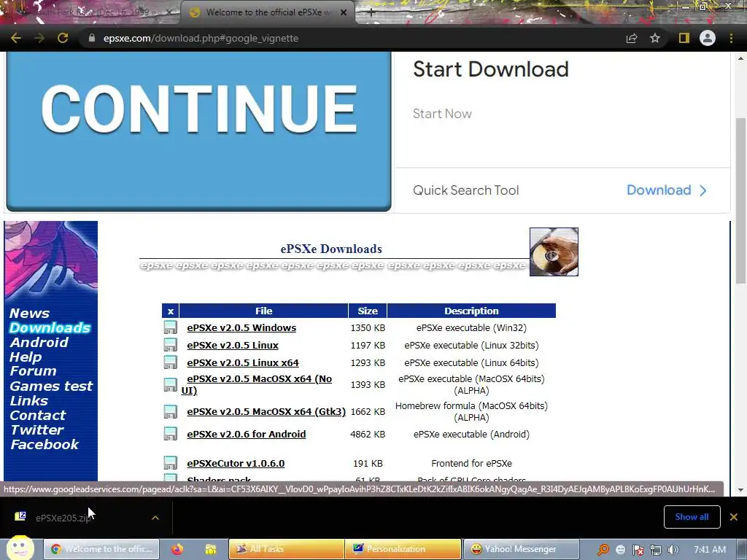
Task: Open the Downloads sidebar menu item
Action: (50, 327)
